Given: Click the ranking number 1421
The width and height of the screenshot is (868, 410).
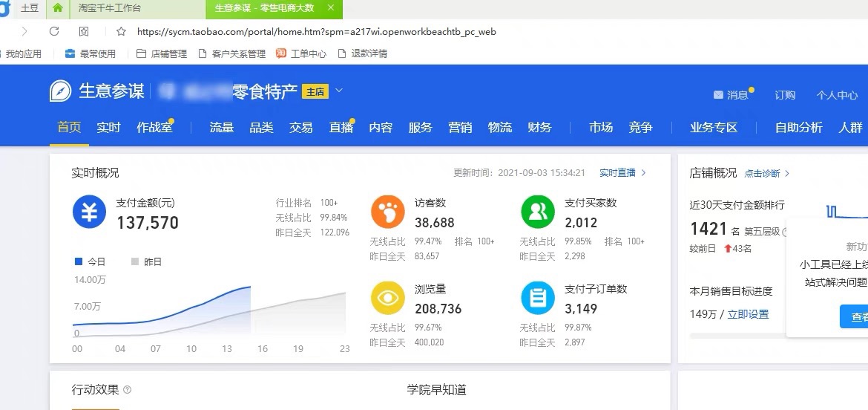Looking at the screenshot, I should point(708,228).
